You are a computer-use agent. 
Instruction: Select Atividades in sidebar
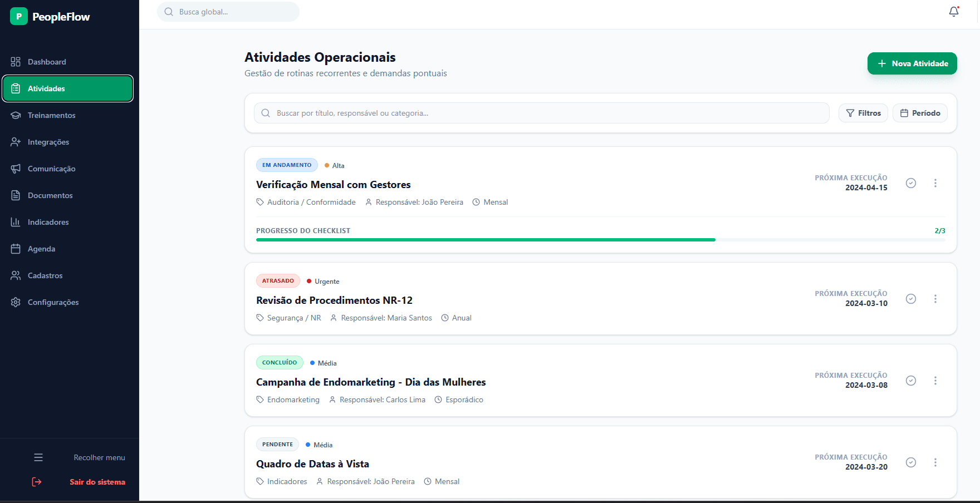coord(68,88)
